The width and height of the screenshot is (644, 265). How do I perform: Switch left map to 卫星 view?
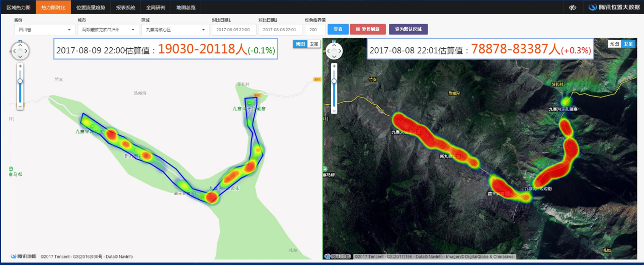(x=313, y=44)
